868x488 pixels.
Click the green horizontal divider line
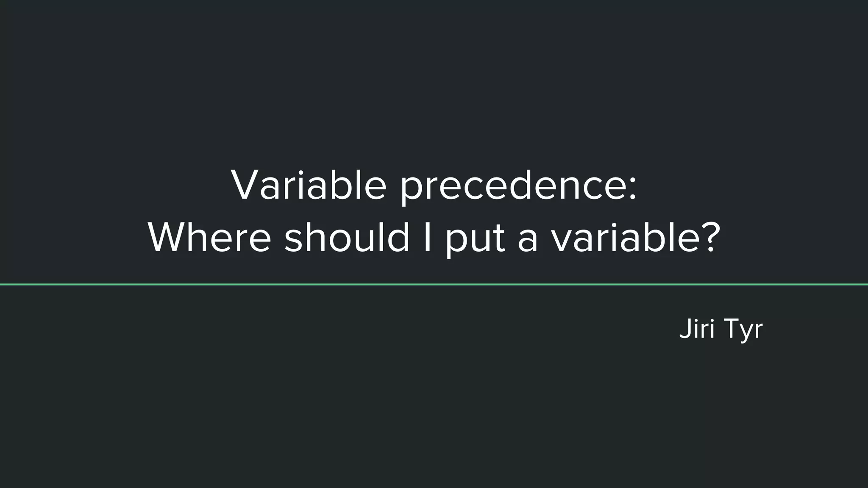coord(434,284)
